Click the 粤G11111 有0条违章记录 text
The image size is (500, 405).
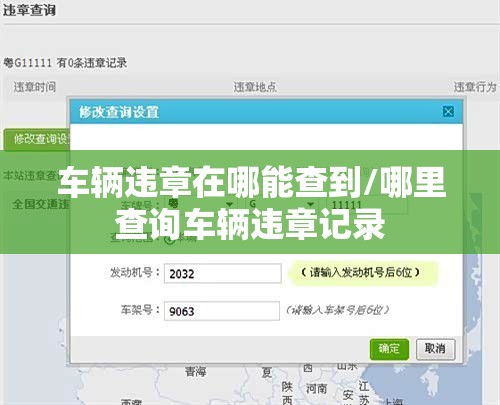65,63
